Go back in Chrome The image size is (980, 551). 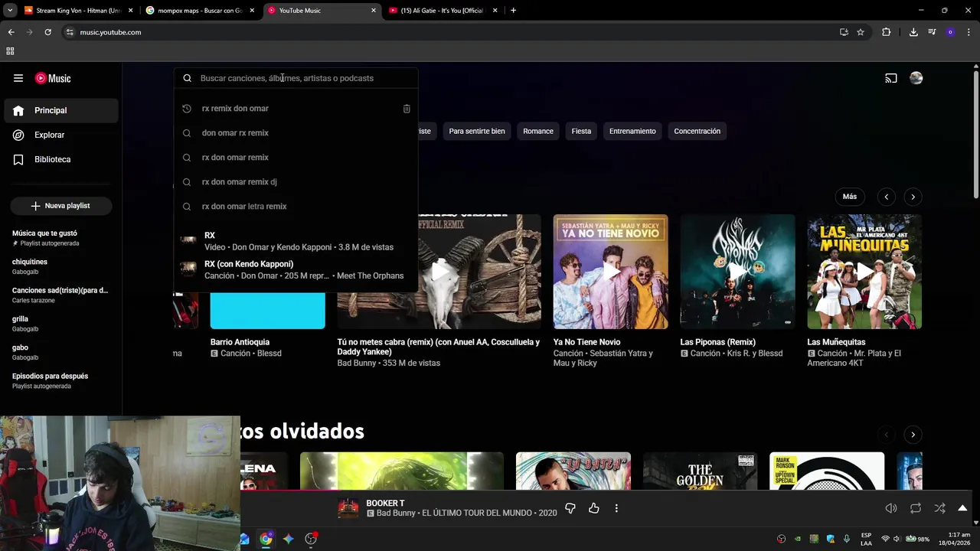coord(11,32)
